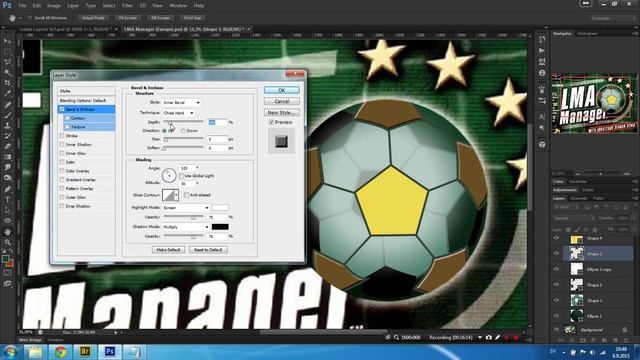Open the workspace switcher dropdown

pos(612,18)
